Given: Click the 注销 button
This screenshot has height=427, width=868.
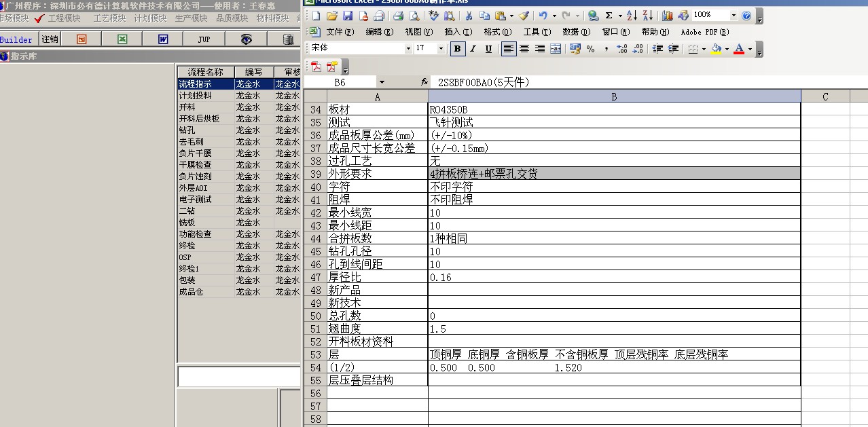Looking at the screenshot, I should (x=50, y=39).
